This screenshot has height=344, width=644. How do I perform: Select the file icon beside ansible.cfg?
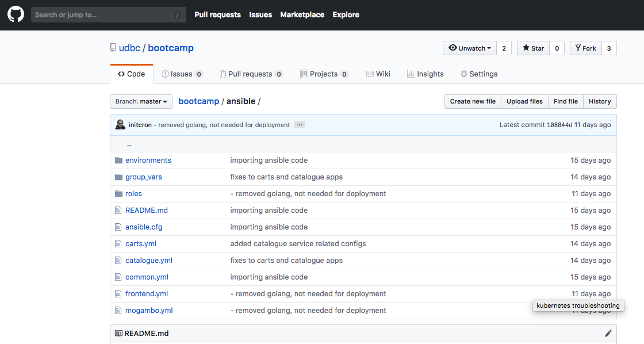[118, 227]
